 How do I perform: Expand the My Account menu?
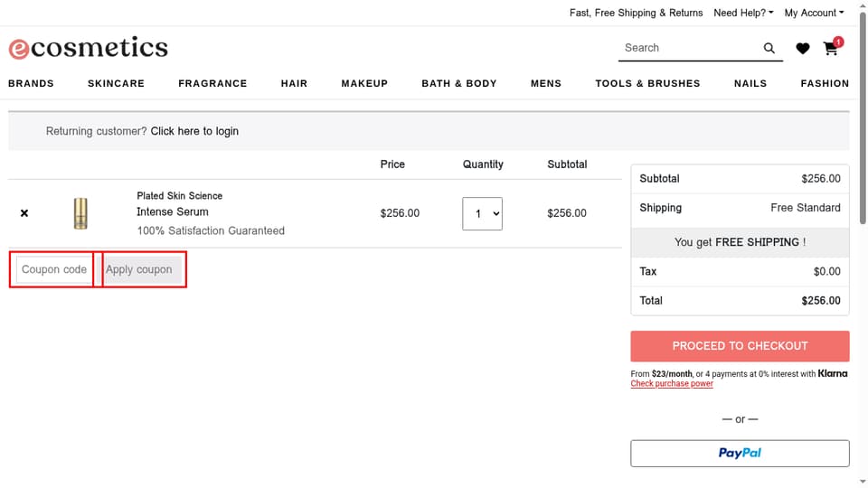point(814,13)
